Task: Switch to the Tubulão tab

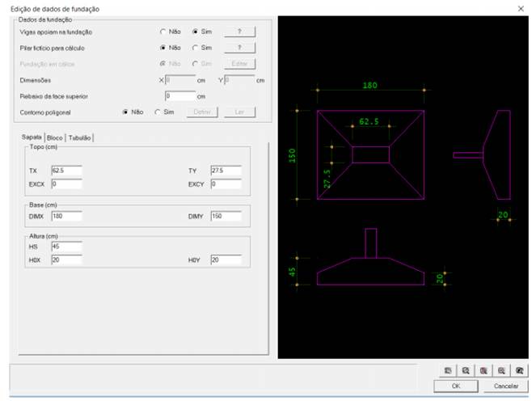Action: point(79,137)
